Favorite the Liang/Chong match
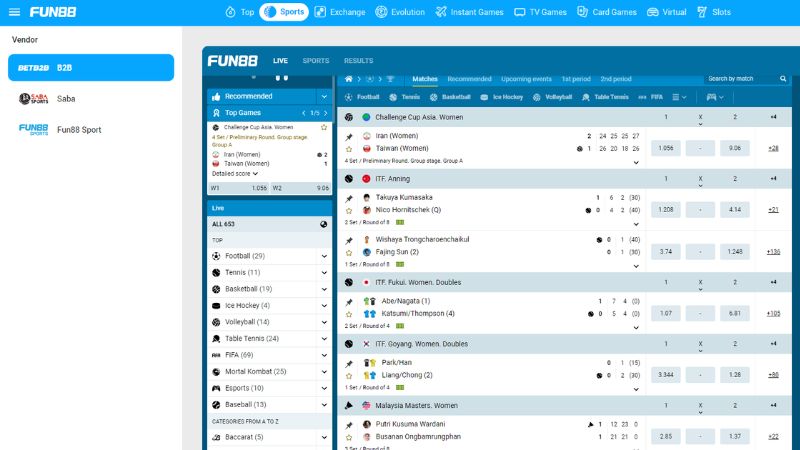 click(349, 376)
